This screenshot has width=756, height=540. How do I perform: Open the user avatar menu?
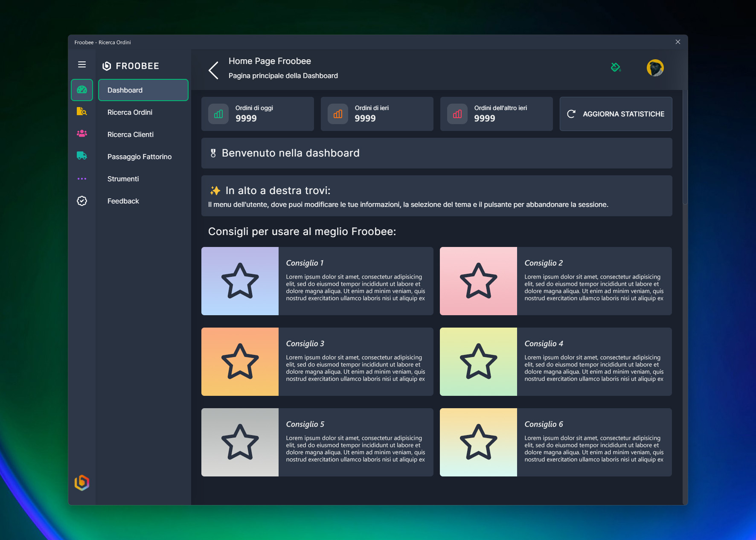(x=655, y=68)
